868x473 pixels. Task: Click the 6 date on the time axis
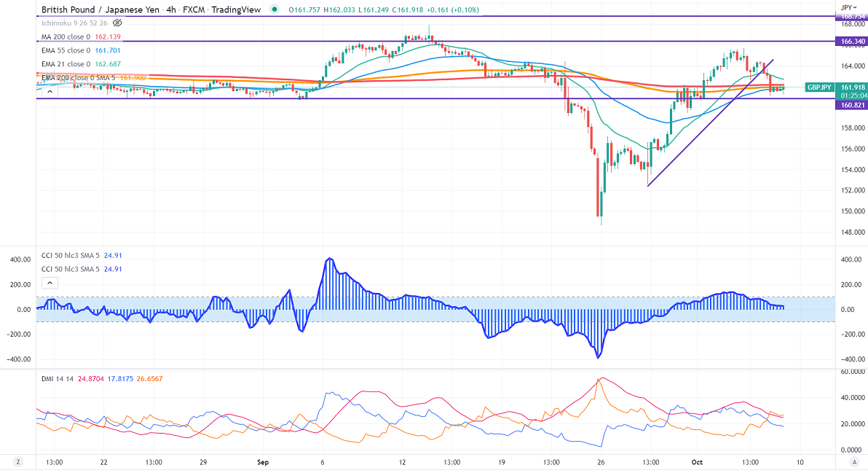point(322,462)
